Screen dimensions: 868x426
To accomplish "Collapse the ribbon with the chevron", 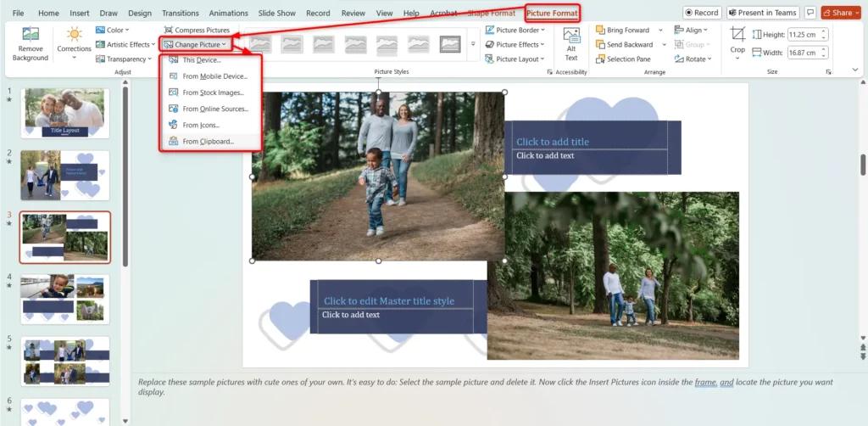I will [x=854, y=70].
